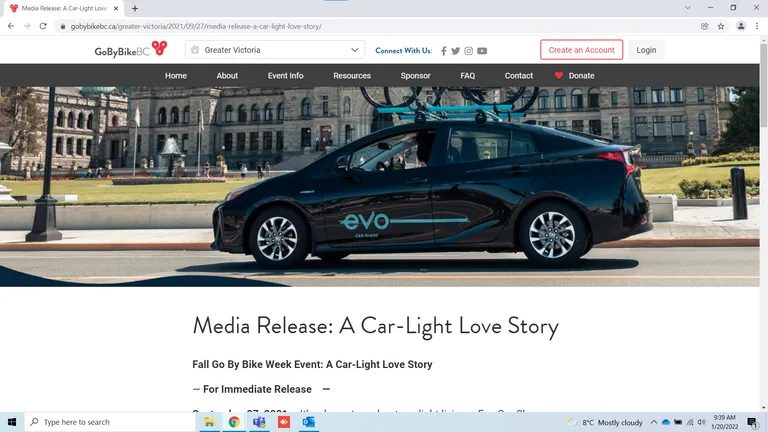Bookmark this page with star icon
The image size is (768, 432).
(721, 26)
